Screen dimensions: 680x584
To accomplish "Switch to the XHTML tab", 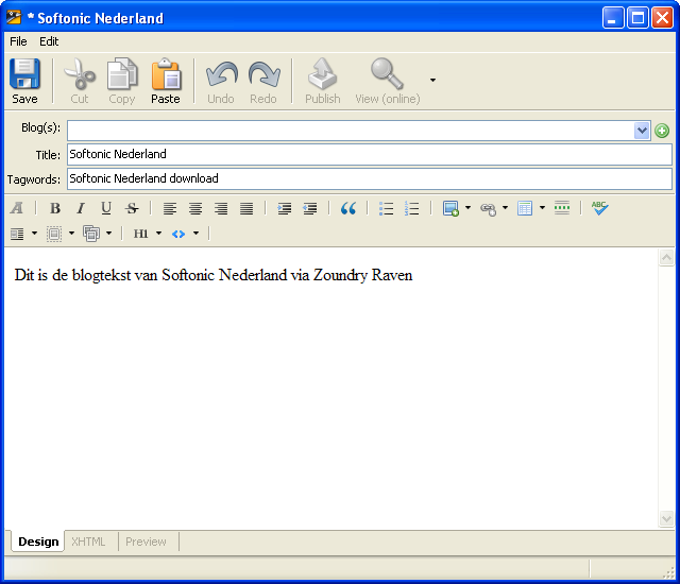I will pyautogui.click(x=88, y=542).
